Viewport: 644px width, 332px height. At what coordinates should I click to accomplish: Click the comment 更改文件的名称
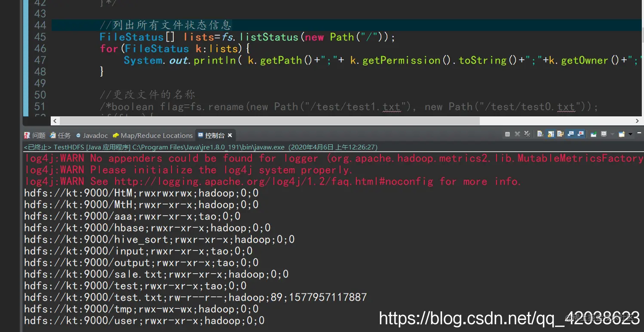click(x=147, y=95)
